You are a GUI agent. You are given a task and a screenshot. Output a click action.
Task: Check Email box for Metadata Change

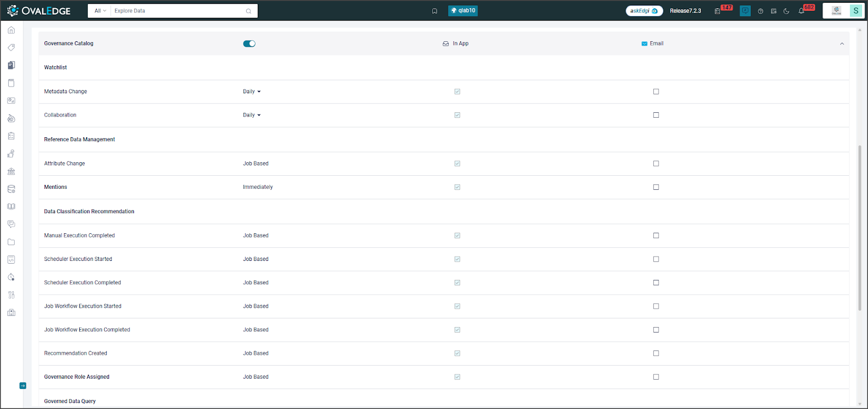click(x=656, y=92)
